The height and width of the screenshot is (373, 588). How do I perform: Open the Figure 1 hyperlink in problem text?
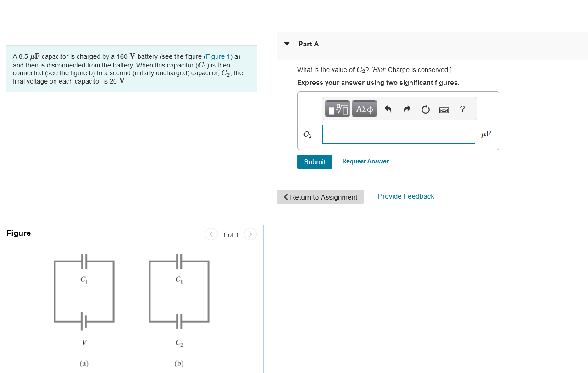click(218, 56)
